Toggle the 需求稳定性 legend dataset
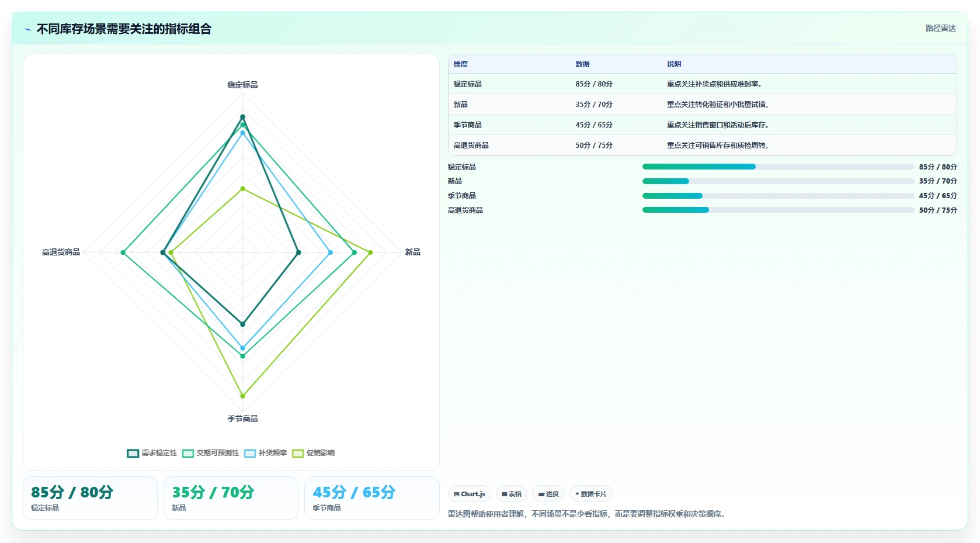This screenshot has width=980, height=543. point(152,453)
